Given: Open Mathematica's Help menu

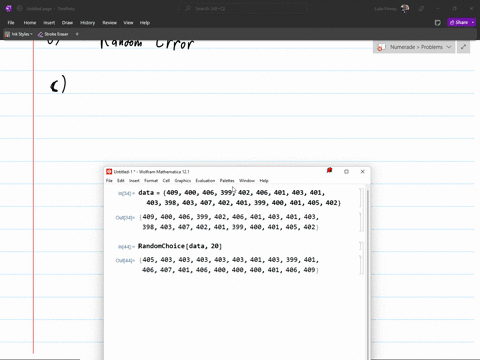Looking at the screenshot, I should tap(264, 181).
